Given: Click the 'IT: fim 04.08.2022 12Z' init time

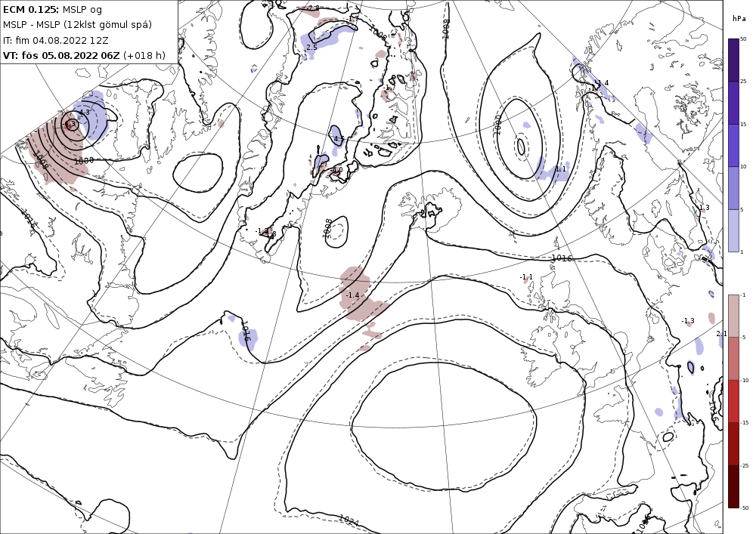Looking at the screenshot, I should pos(55,40).
